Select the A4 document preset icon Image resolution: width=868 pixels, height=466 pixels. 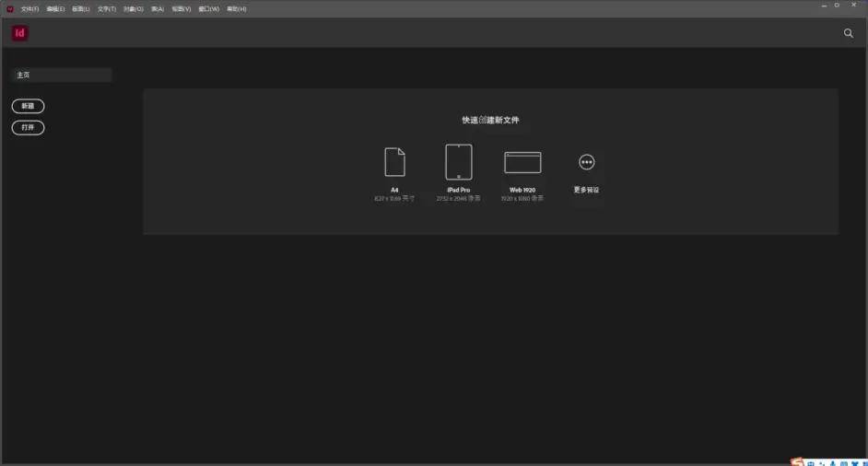click(394, 162)
